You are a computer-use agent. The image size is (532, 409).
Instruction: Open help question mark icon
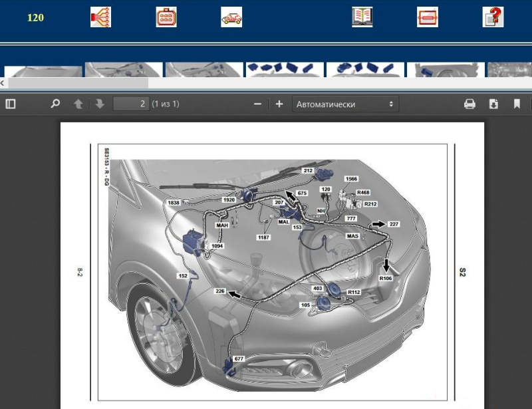click(x=493, y=17)
